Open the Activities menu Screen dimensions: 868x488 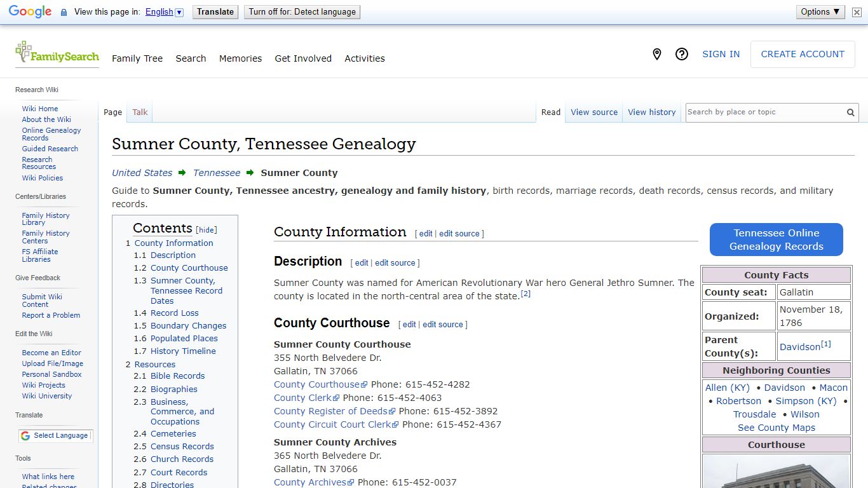click(365, 58)
